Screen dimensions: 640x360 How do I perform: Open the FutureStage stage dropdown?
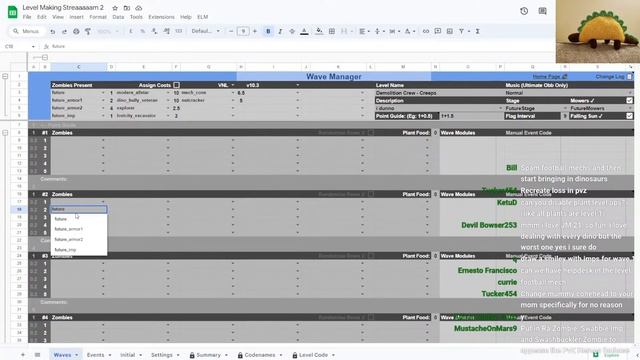tap(565, 108)
